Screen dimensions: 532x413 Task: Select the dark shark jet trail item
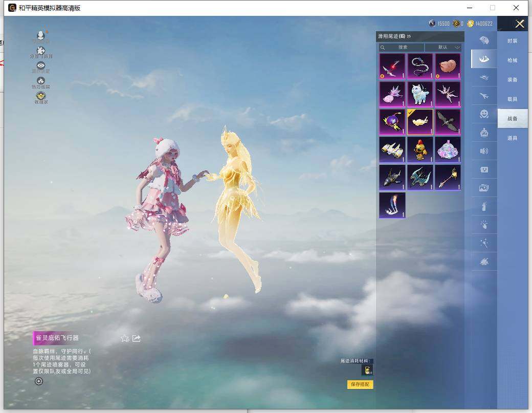pyautogui.click(x=392, y=178)
